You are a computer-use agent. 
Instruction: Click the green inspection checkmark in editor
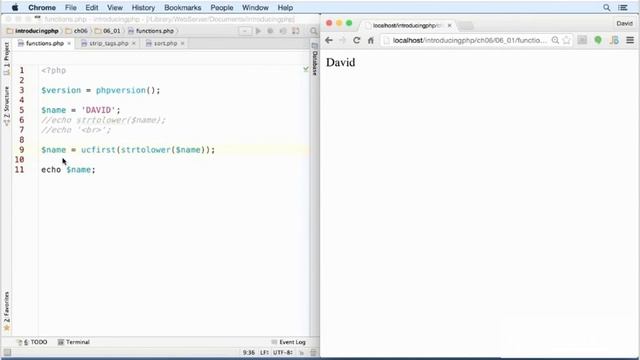coord(306,69)
